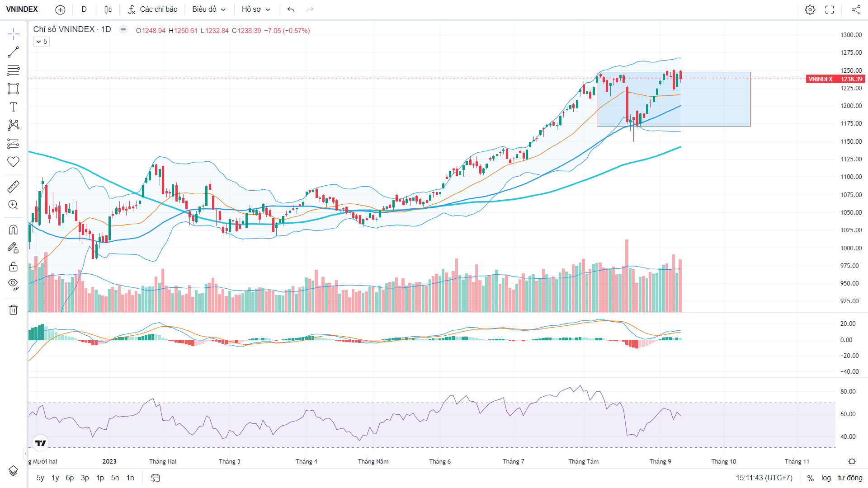Click the heart favorites icon
This screenshot has width=868, height=488.
coord(14,162)
